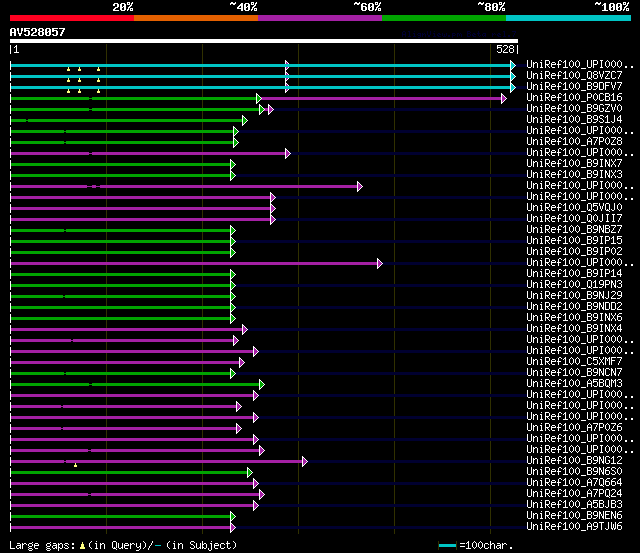Select the UniRef100_A7PQ24 label
This screenshot has height=553, width=640.
pyautogui.click(x=574, y=494)
